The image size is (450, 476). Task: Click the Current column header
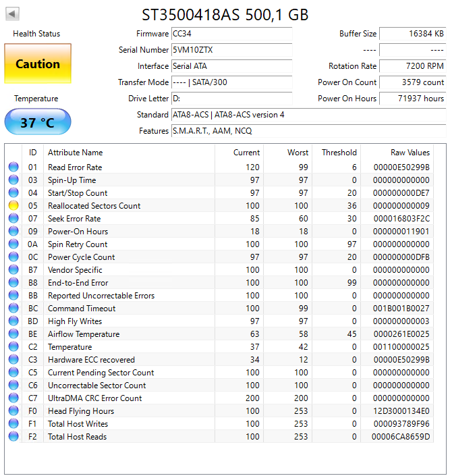pos(239,153)
